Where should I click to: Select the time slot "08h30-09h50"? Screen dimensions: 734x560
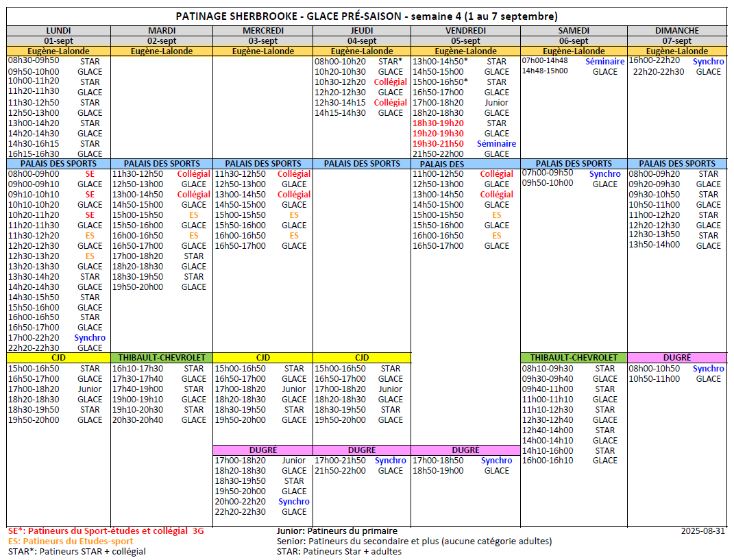[34, 61]
